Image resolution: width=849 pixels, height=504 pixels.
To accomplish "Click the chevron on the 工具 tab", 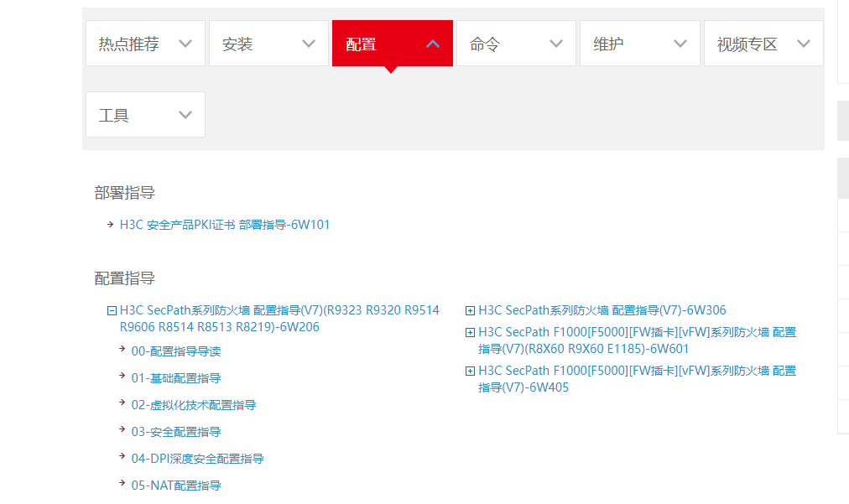I will 185,115.
